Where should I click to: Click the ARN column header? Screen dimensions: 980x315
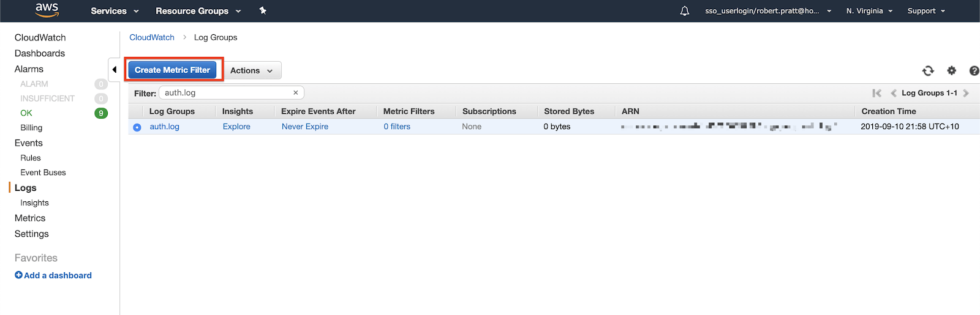(x=630, y=111)
